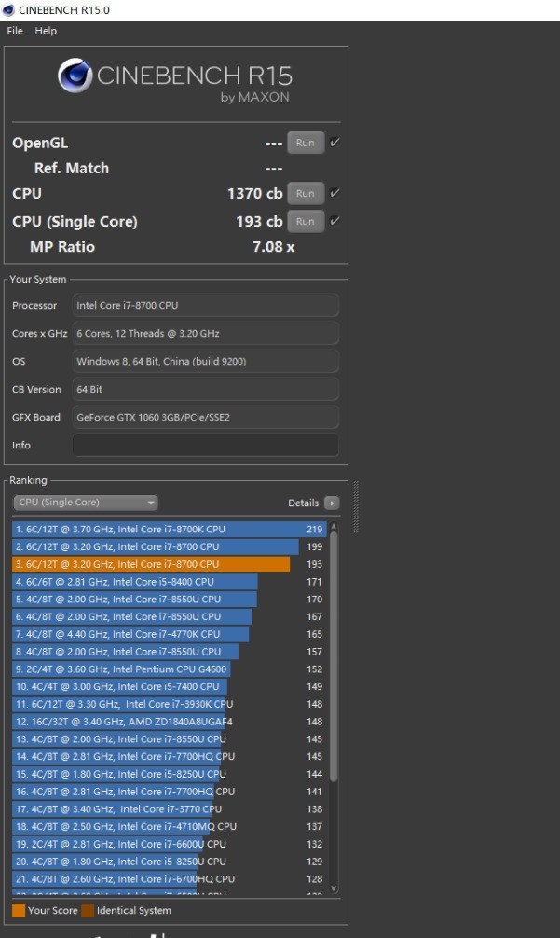Click the panel resize grip beside Ranking
This screenshot has width=560, height=938.
356,506
